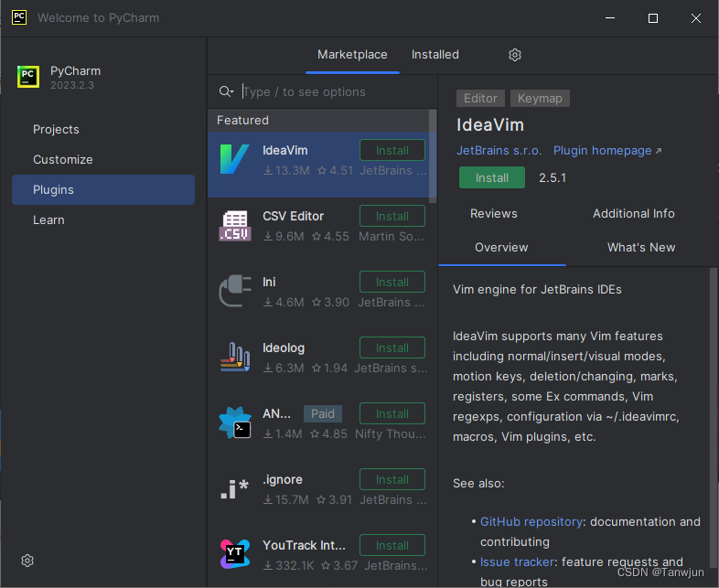The image size is (719, 588).
Task: Install the YouTrack Integration plugin
Action: point(392,545)
